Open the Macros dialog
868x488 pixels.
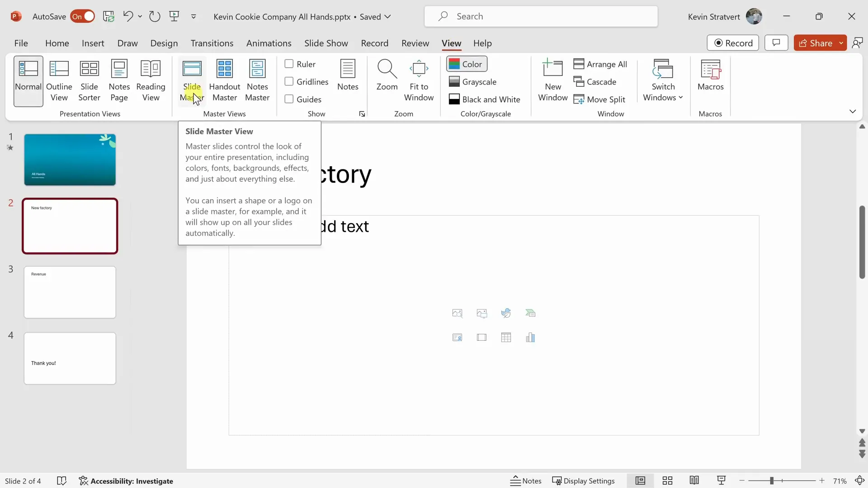click(x=710, y=75)
